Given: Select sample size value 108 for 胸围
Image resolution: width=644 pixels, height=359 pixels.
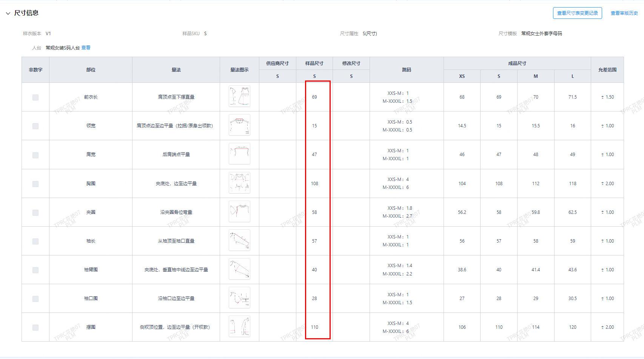Looking at the screenshot, I should 314,184.
